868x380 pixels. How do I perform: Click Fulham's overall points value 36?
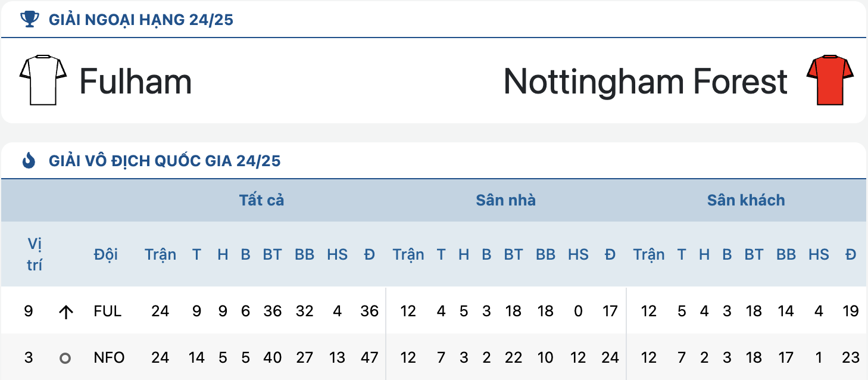pos(370,311)
